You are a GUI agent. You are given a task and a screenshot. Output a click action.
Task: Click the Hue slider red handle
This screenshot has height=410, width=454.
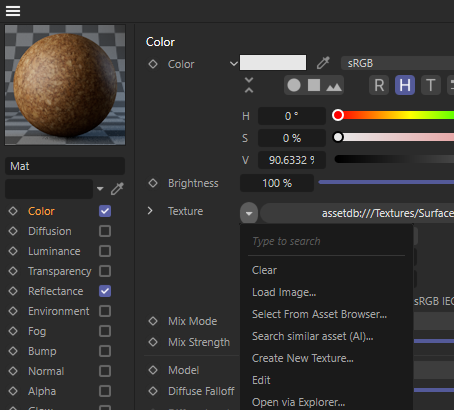click(x=338, y=115)
